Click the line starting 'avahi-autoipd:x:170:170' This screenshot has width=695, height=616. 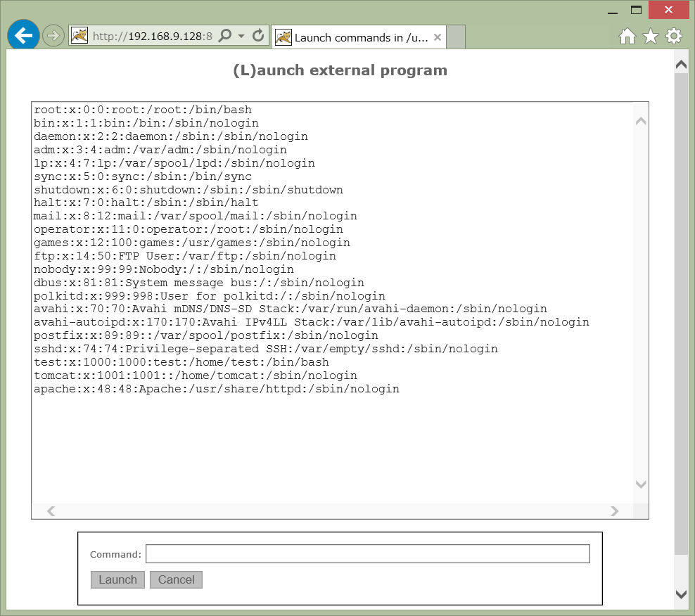(x=312, y=322)
